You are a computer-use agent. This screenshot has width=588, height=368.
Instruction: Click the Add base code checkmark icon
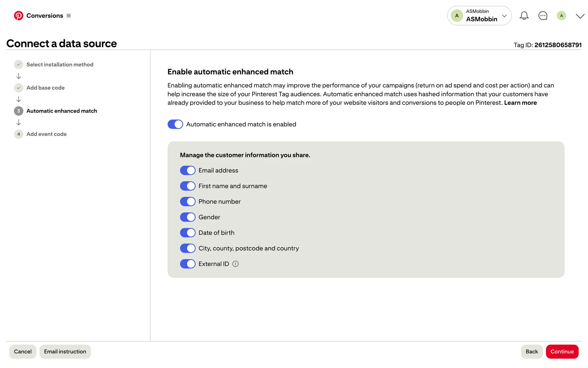[19, 88]
